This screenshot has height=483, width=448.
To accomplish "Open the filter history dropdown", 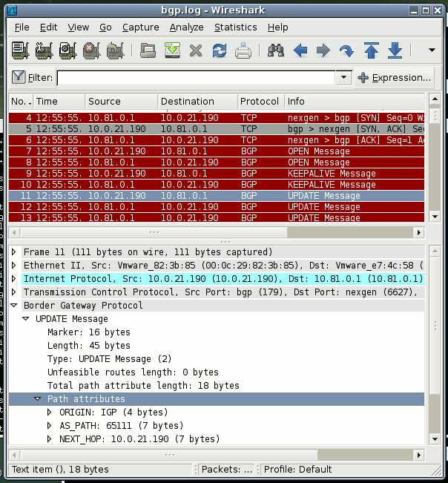I will 344,77.
